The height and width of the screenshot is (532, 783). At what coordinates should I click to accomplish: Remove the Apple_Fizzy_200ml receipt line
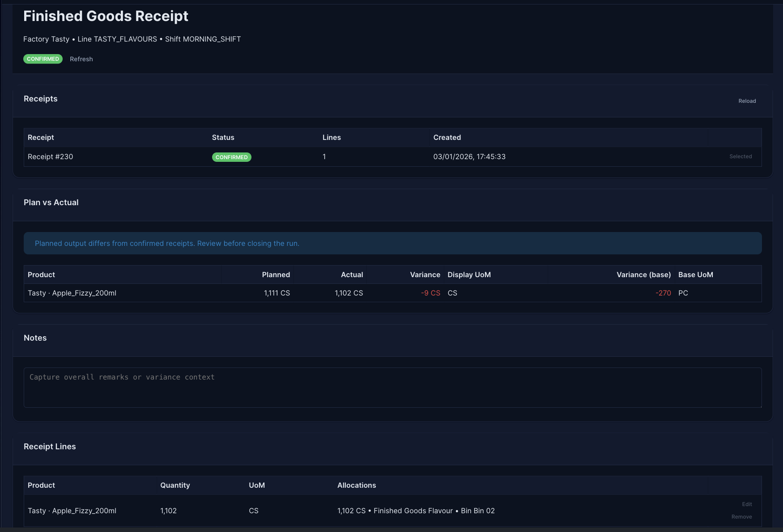(x=741, y=517)
